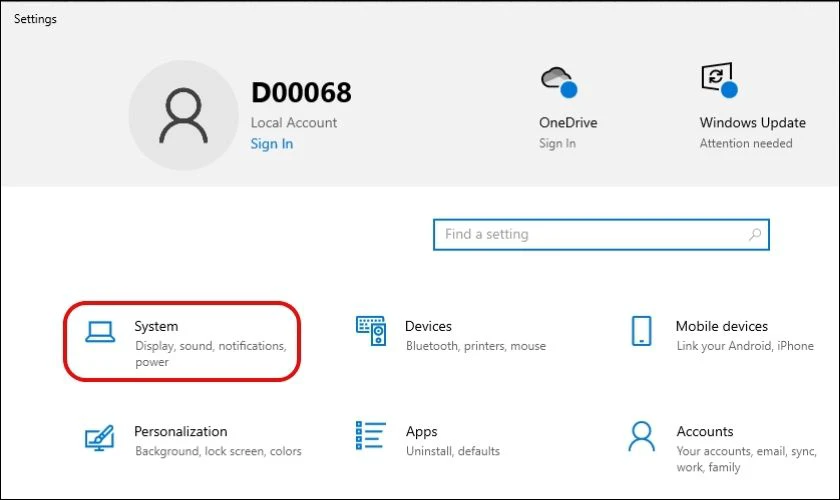Click 'Attention needed' status text

[x=746, y=143]
